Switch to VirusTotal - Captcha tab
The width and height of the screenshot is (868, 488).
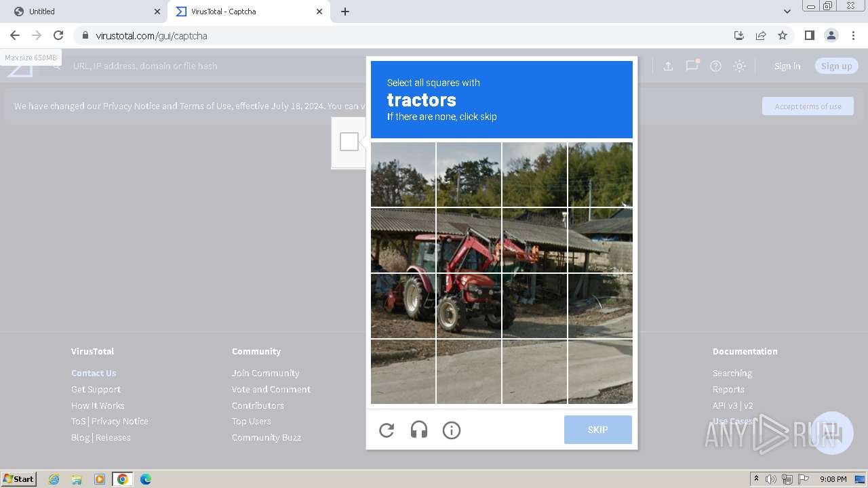pos(248,12)
